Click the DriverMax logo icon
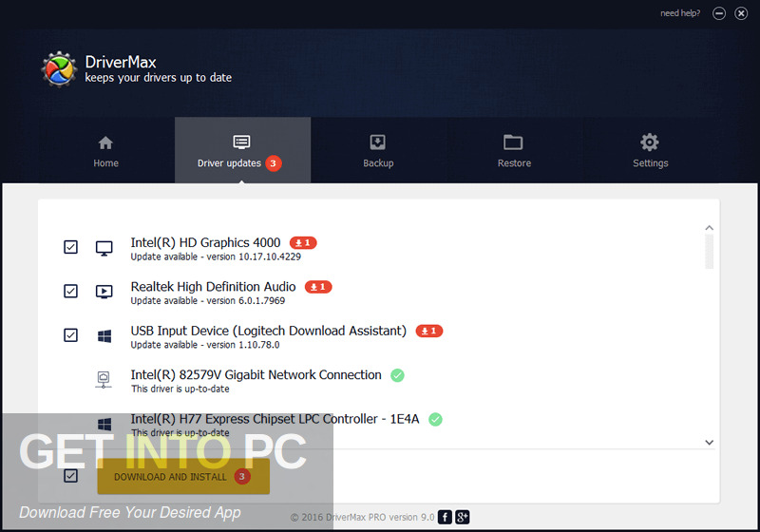Screen dimensions: 760x532 point(59,69)
